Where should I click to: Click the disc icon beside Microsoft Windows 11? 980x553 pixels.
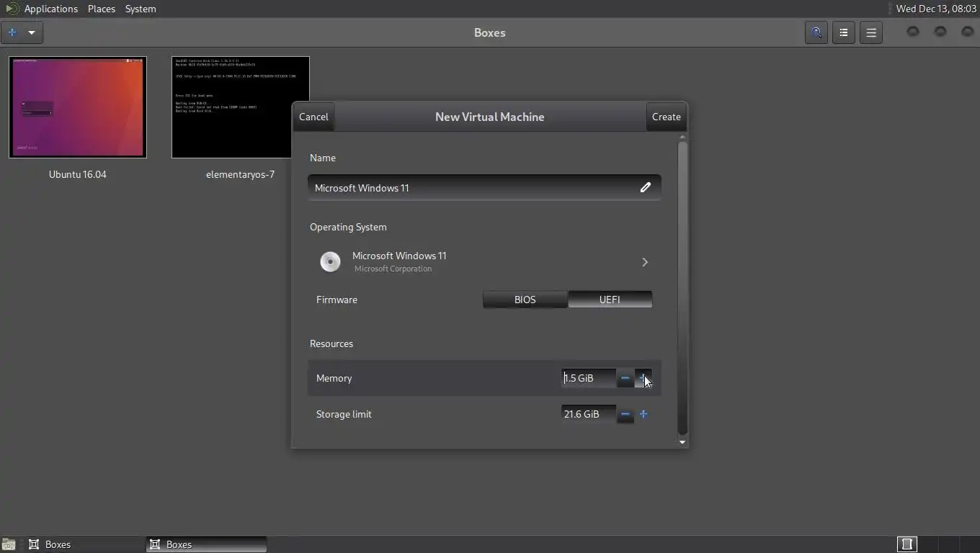click(x=331, y=261)
